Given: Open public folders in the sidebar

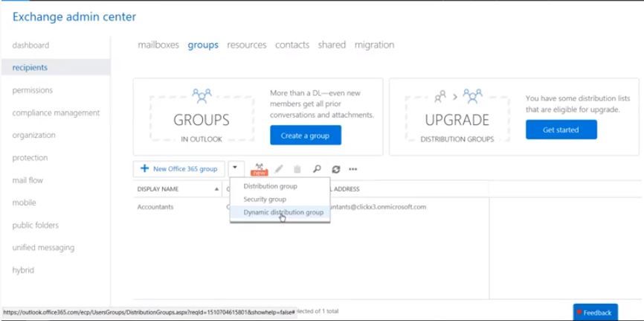Looking at the screenshot, I should tap(35, 225).
